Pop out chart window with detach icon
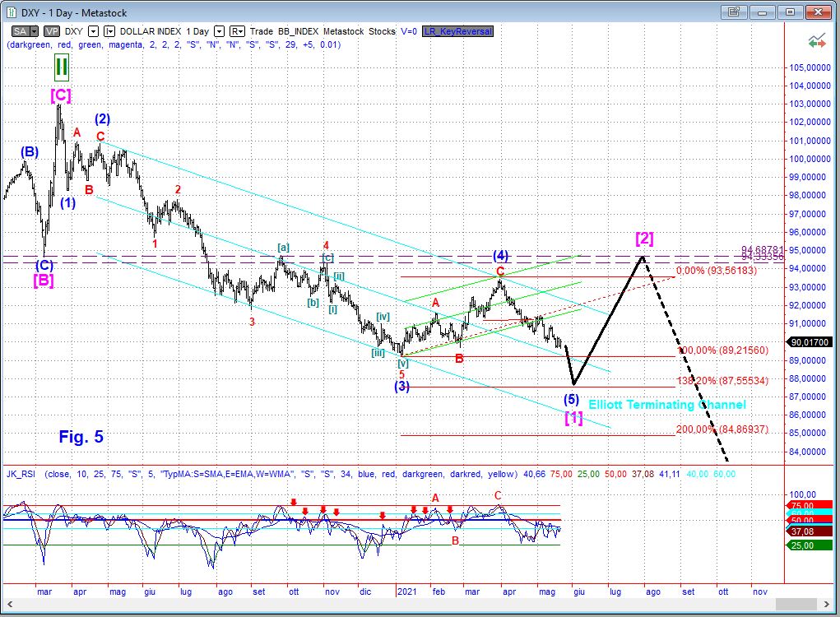This screenshot has width=840, height=617. click(731, 12)
